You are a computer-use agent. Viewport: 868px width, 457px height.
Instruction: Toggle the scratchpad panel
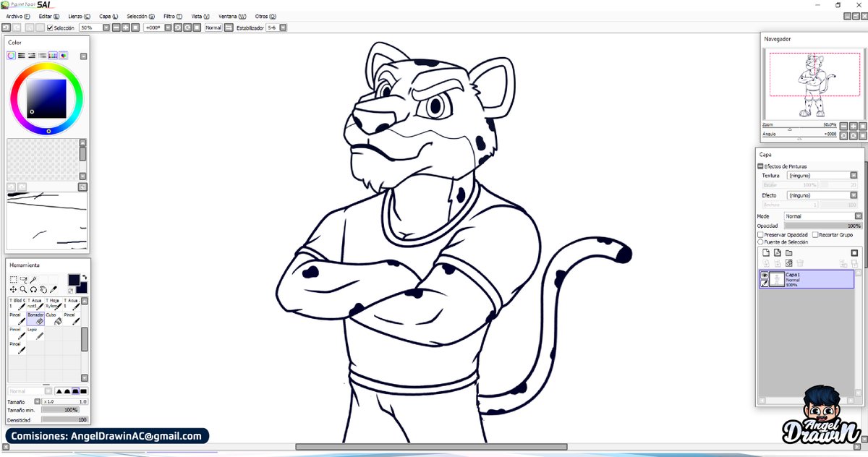click(x=63, y=56)
